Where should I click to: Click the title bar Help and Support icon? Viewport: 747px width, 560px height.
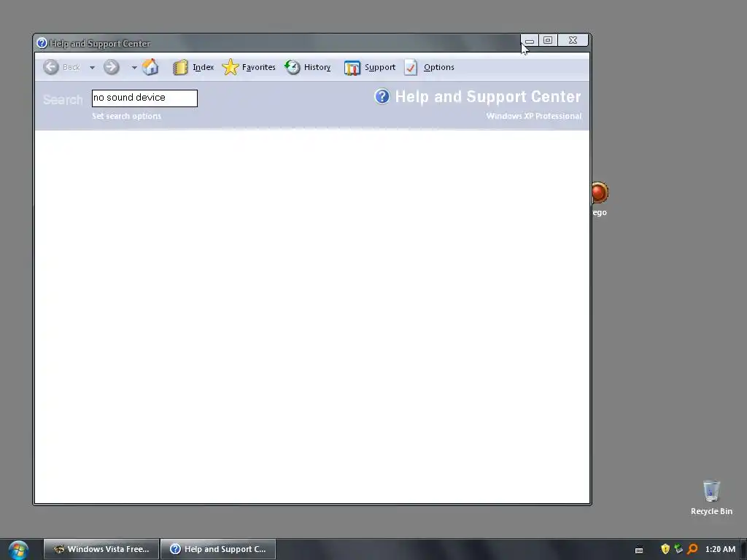pyautogui.click(x=42, y=43)
